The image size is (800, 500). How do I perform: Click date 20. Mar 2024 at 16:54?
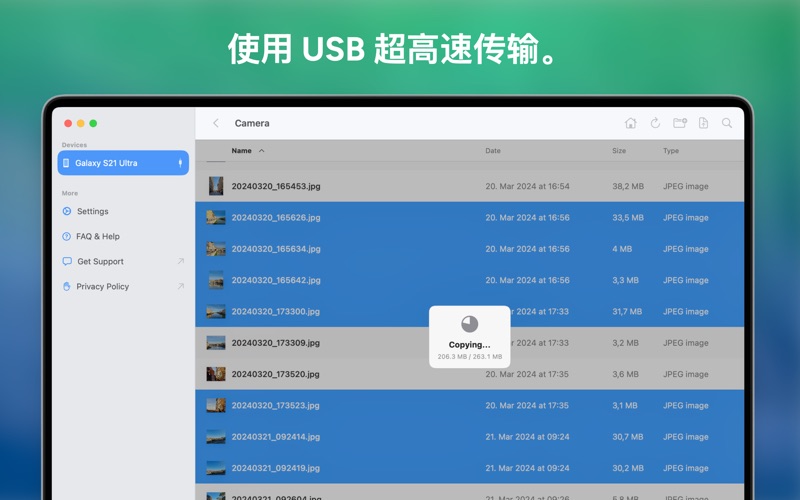527,186
